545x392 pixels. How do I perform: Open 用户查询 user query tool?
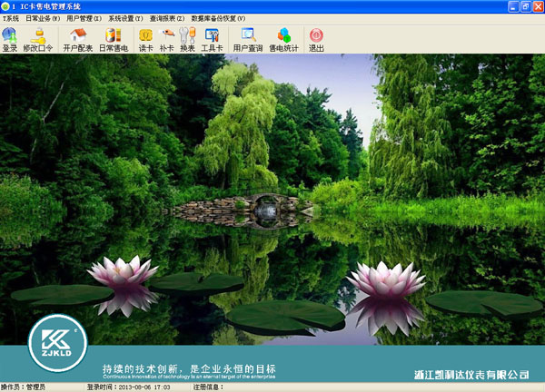247,40
